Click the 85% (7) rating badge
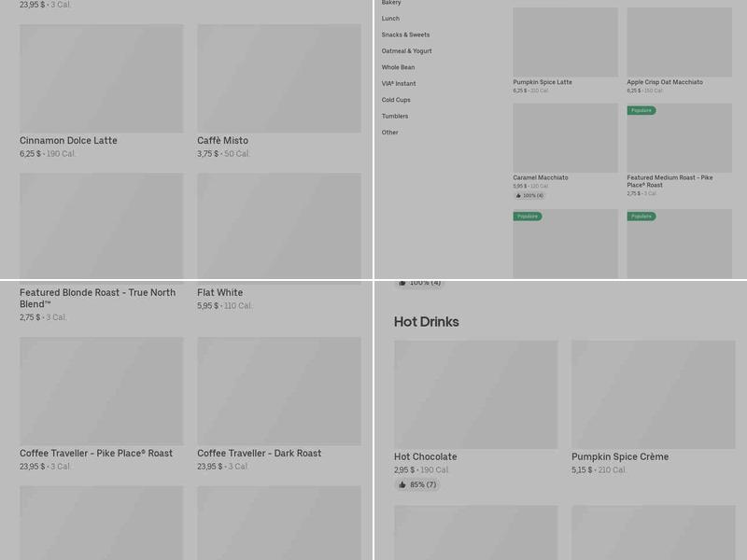747x560 pixels. click(417, 484)
